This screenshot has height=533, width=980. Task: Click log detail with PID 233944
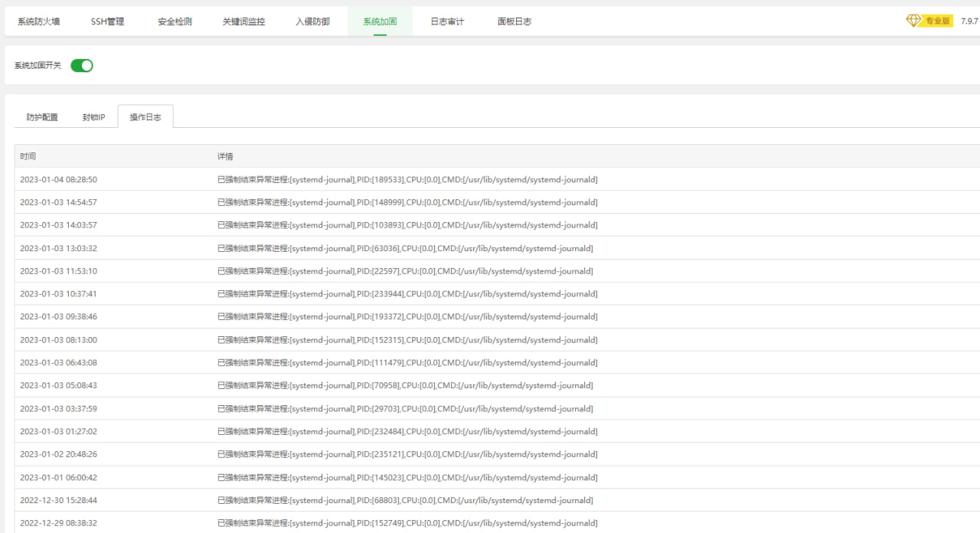pyautogui.click(x=407, y=294)
